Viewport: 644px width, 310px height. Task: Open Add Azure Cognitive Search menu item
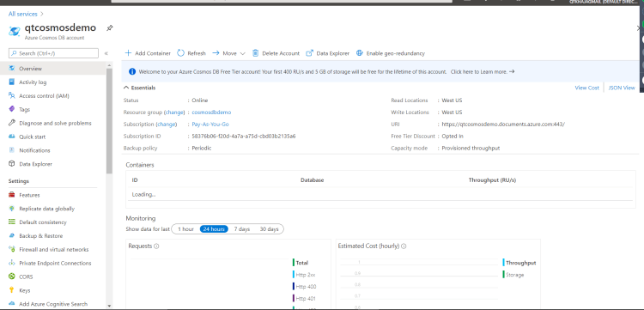[52, 304]
